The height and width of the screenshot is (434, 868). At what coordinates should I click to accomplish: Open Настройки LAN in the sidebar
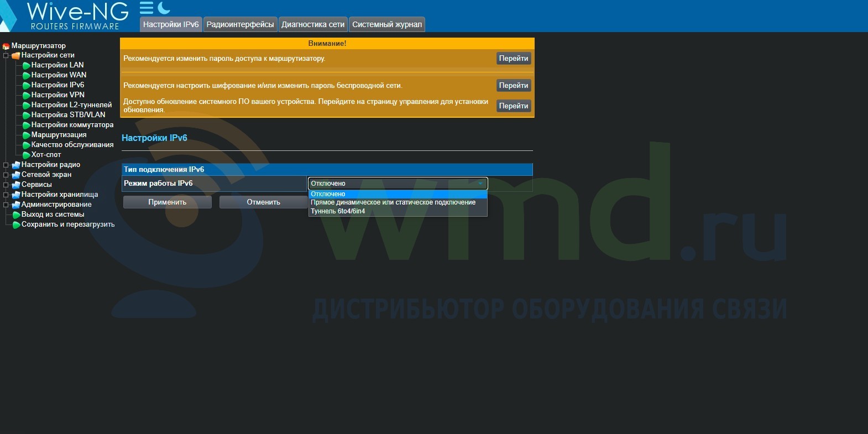[x=57, y=65]
